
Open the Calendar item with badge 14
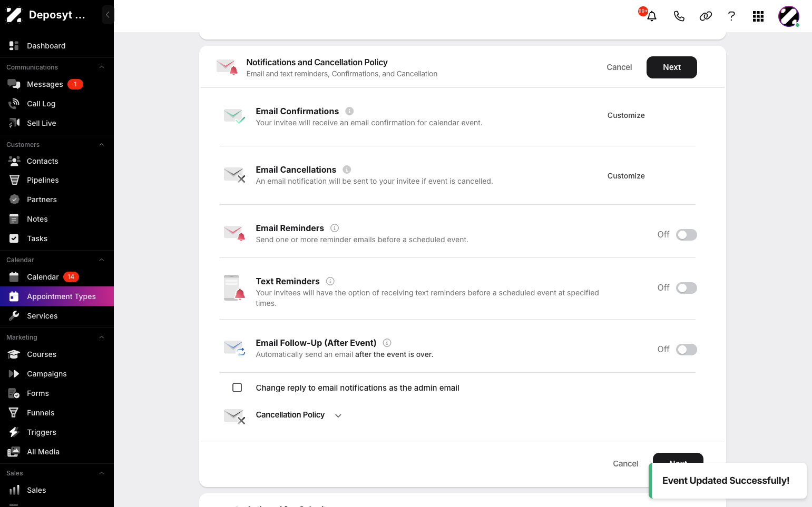click(57, 277)
